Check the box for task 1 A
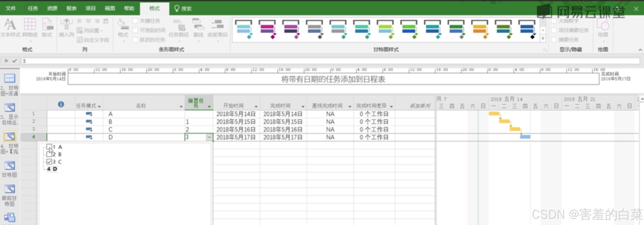Image resolution: width=644 pixels, height=225 pixels. pos(49,147)
